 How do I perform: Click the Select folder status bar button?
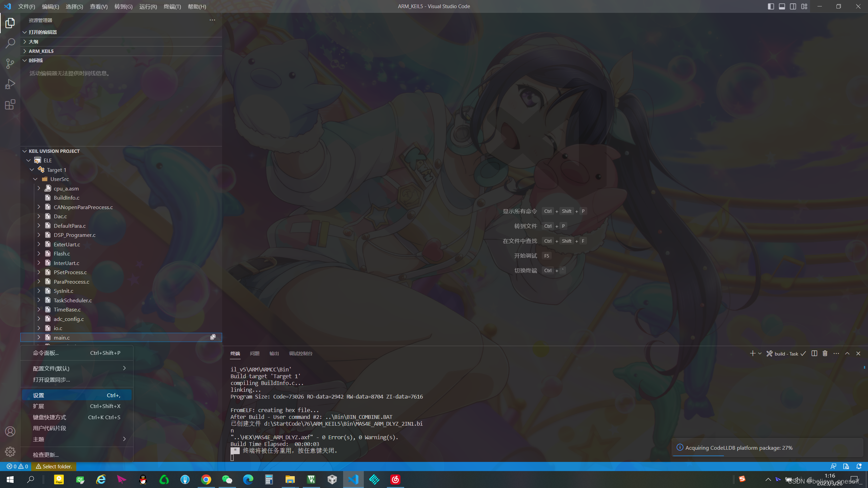(54, 466)
